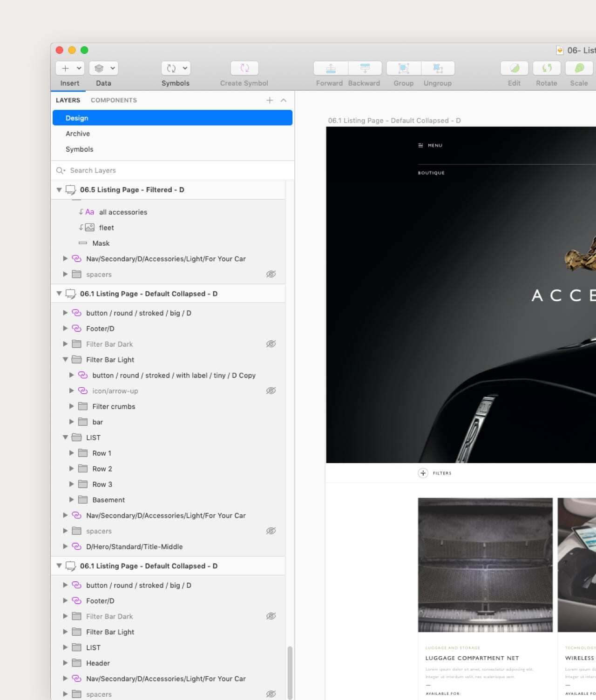The image size is (596, 700).
Task: Click the Edit toolbar icon
Action: 515,68
